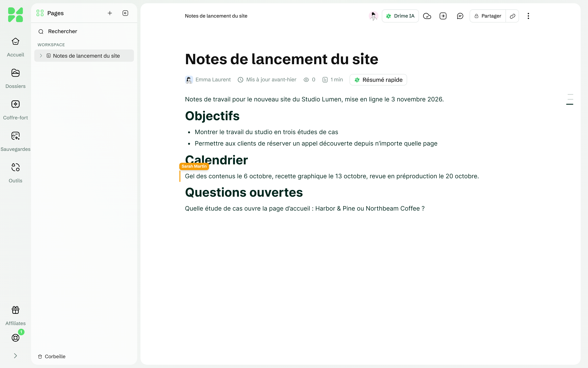Image resolution: width=588 pixels, height=368 pixels.
Task: Open the Corbeille trash
Action: click(52, 356)
